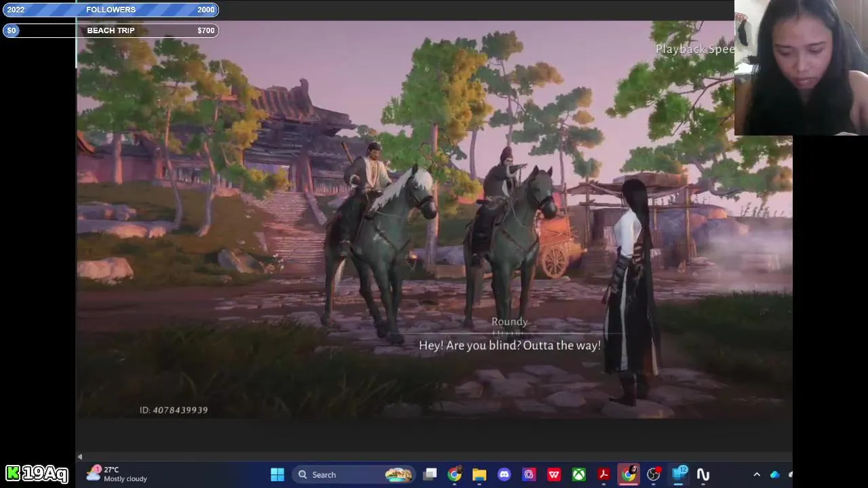Viewport: 868px width, 488px height.
Task: Click the 2000 followers target value
Action: click(x=205, y=9)
